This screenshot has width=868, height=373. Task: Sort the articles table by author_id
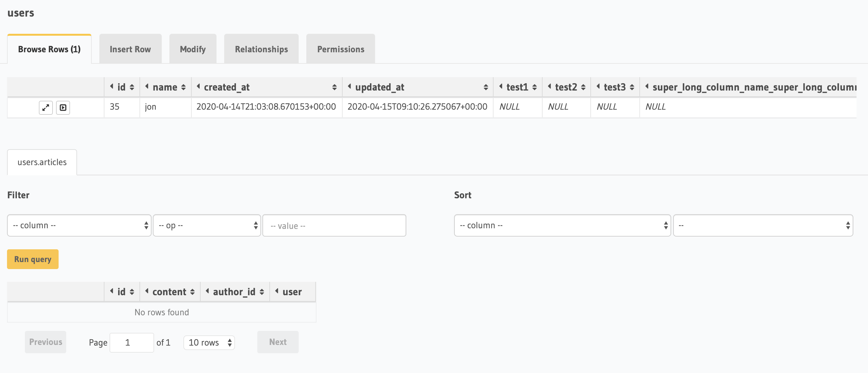click(263, 291)
